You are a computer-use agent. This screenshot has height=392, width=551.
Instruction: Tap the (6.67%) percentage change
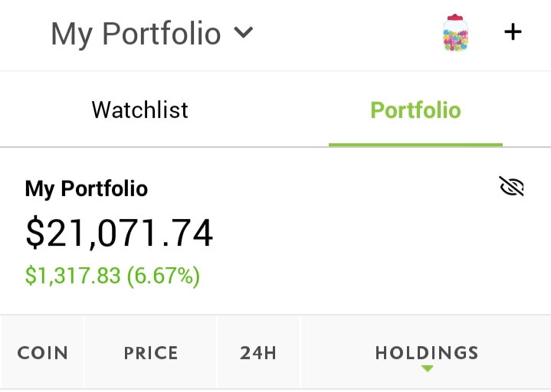coord(163,276)
